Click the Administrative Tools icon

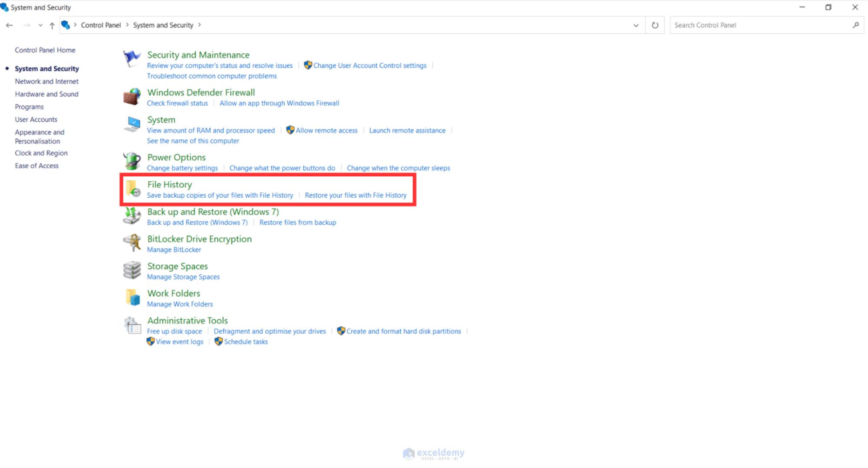coord(132,325)
